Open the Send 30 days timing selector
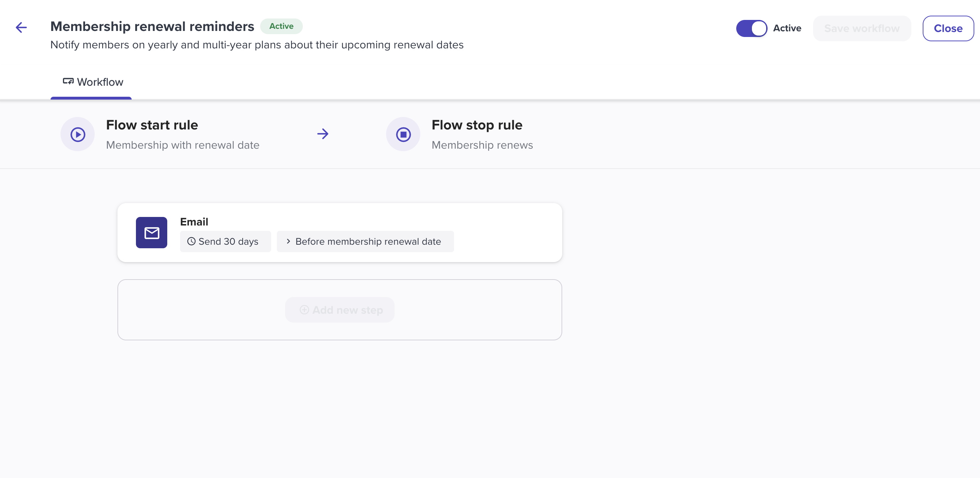Image resolution: width=980 pixels, height=478 pixels. click(x=226, y=241)
